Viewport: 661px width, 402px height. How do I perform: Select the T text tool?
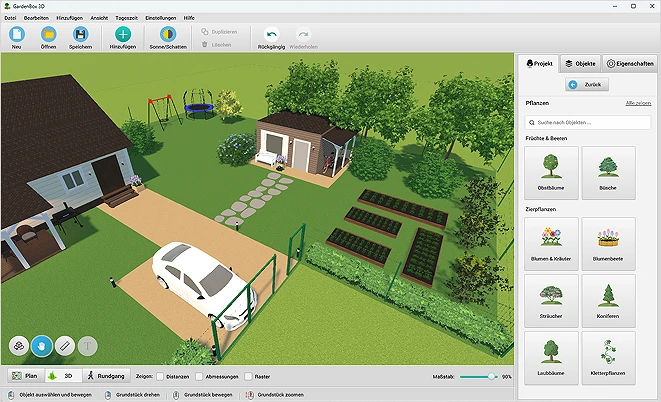(88, 346)
